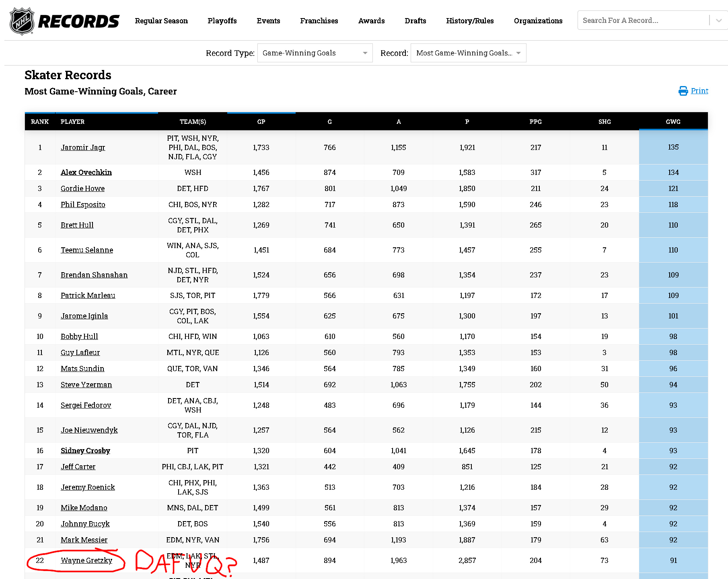Open Jarome Iginla's player page
This screenshot has width=728, height=579.
[x=84, y=316]
